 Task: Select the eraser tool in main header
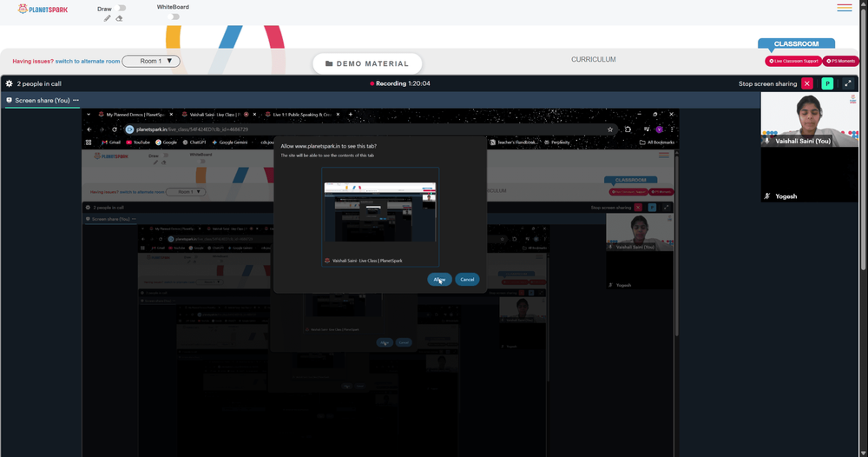coord(119,18)
